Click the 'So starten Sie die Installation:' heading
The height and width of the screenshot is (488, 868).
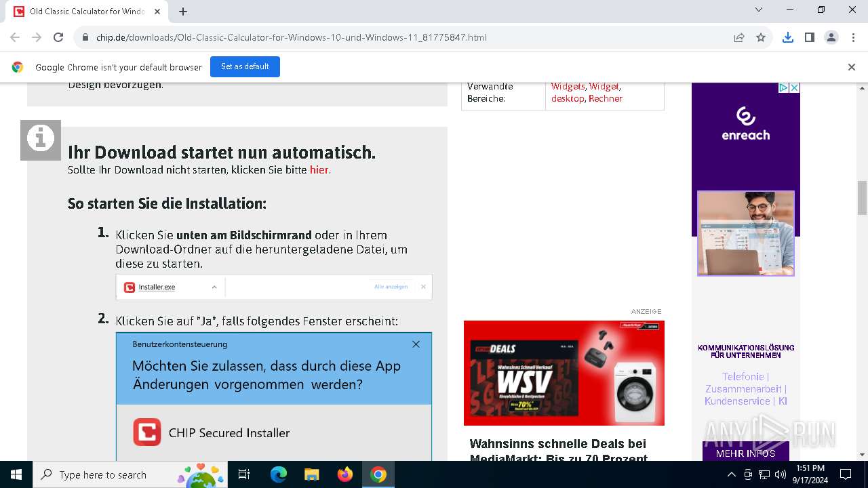167,203
